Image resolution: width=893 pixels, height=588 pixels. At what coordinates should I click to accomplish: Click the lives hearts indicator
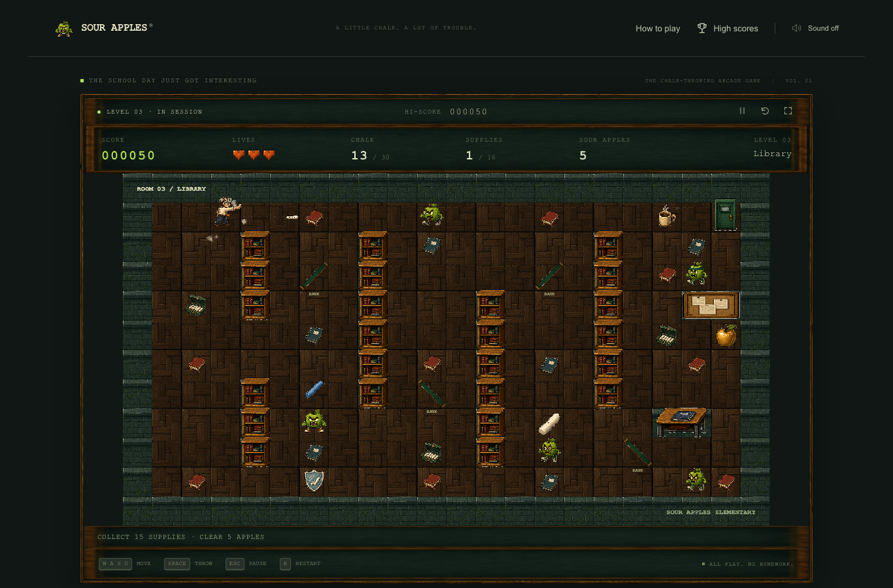(x=254, y=155)
